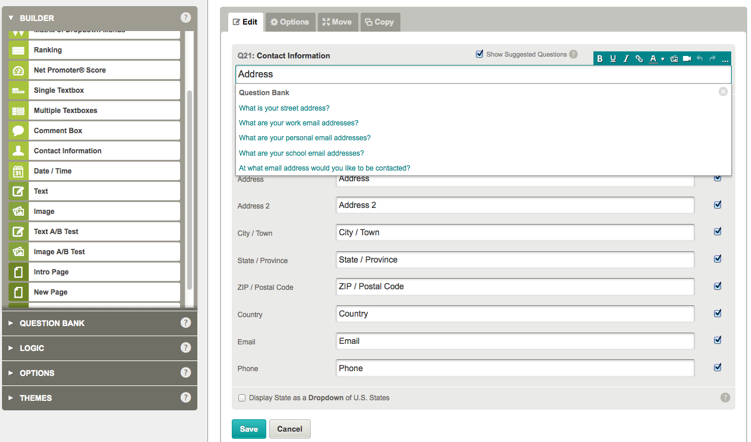Click the Intro Page icon
Viewport: 751px width, 442px height.
18,272
